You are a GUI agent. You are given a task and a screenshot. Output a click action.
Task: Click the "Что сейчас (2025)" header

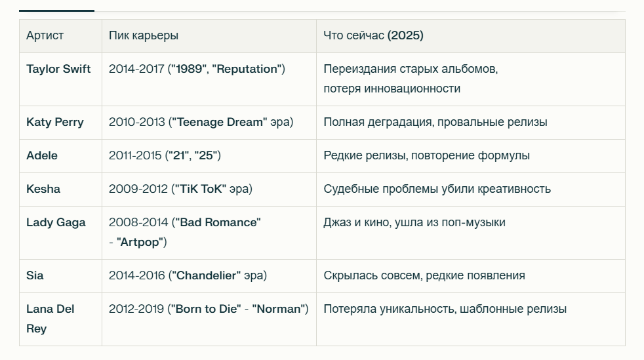373,35
